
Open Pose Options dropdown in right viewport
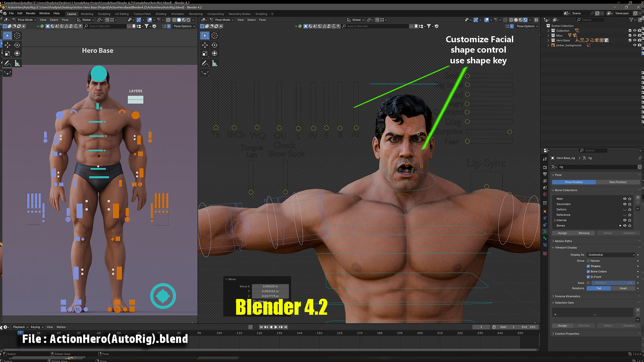(527, 26)
